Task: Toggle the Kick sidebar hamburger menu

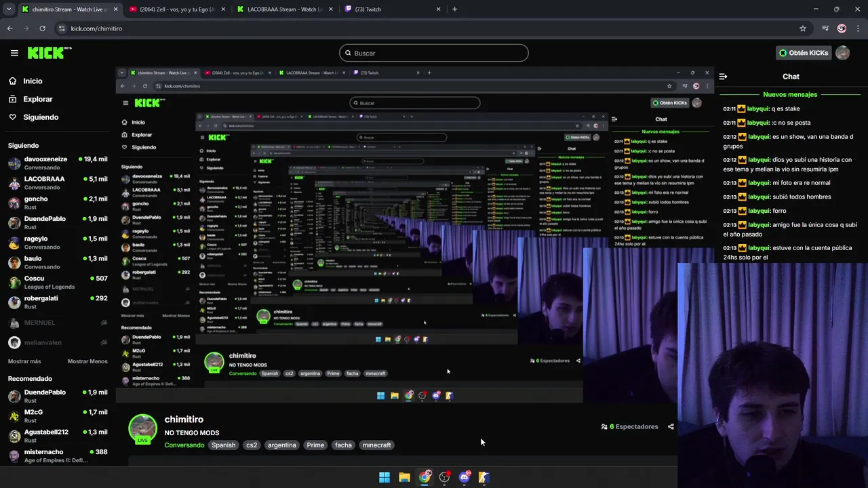Action: pyautogui.click(x=14, y=53)
